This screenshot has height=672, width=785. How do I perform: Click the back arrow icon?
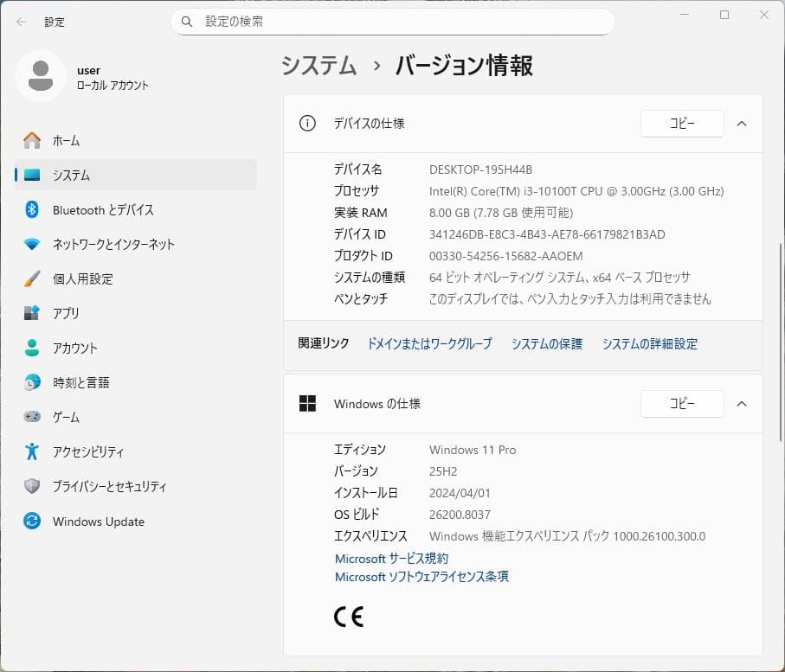tap(22, 22)
